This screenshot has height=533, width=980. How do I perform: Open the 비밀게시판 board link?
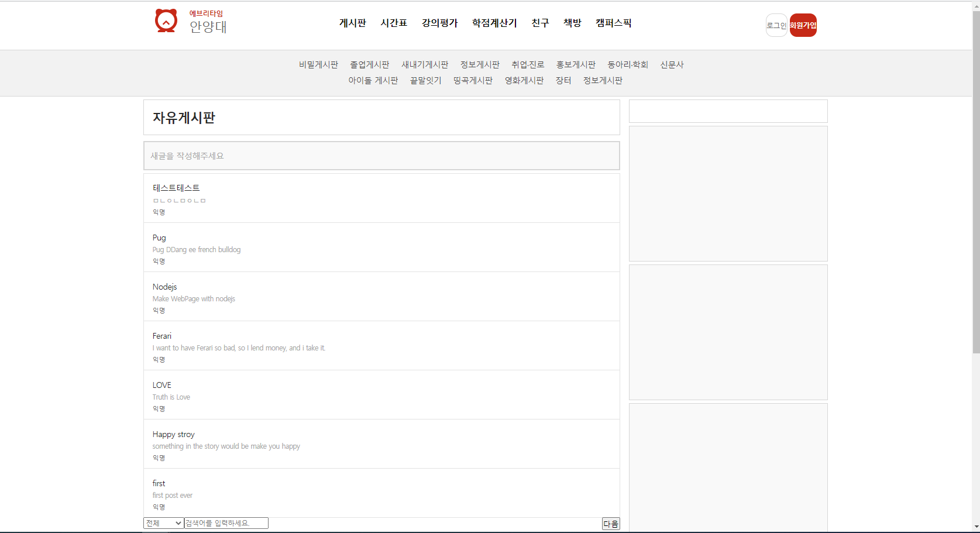point(318,64)
